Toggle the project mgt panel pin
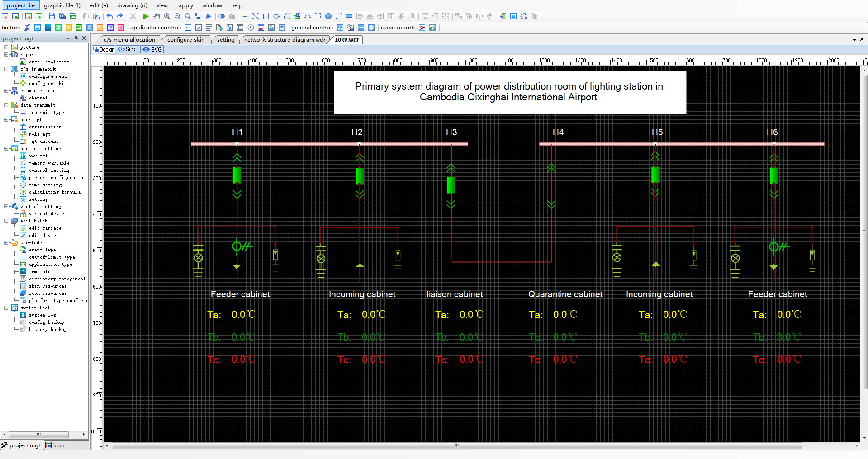The image size is (868, 459). pos(76,38)
